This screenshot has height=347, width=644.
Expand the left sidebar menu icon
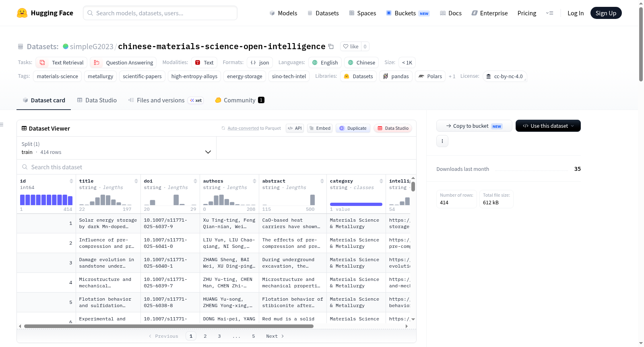pyautogui.click(x=2, y=125)
